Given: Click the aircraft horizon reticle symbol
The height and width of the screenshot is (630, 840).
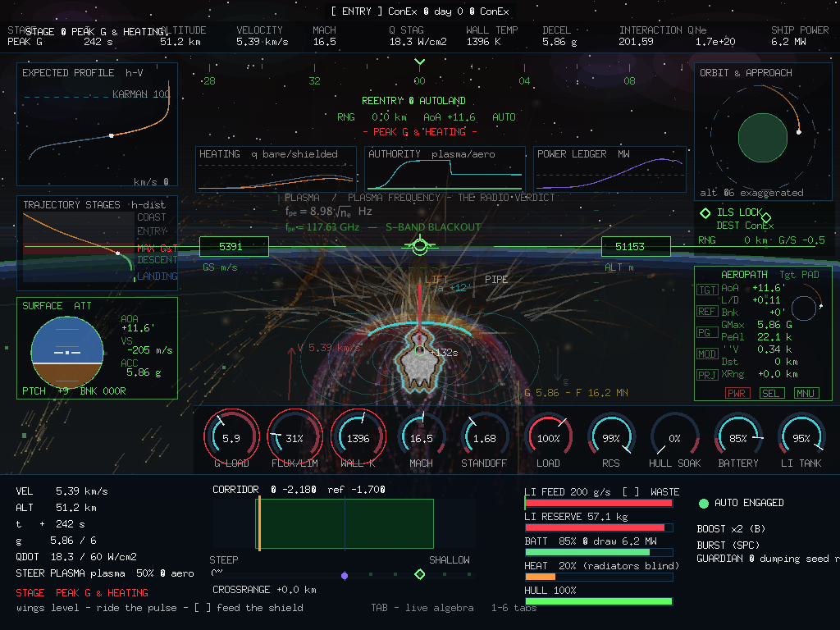Looking at the screenshot, I should click(420, 246).
